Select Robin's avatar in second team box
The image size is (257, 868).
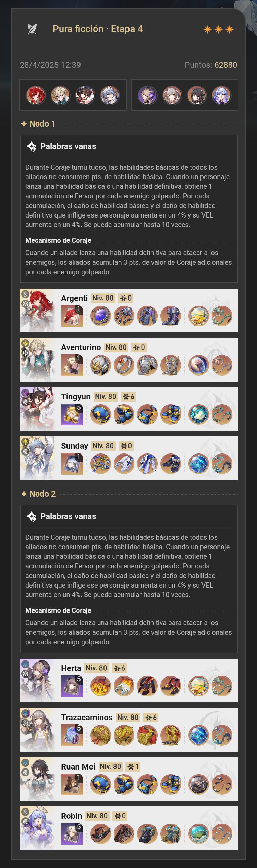(x=222, y=95)
